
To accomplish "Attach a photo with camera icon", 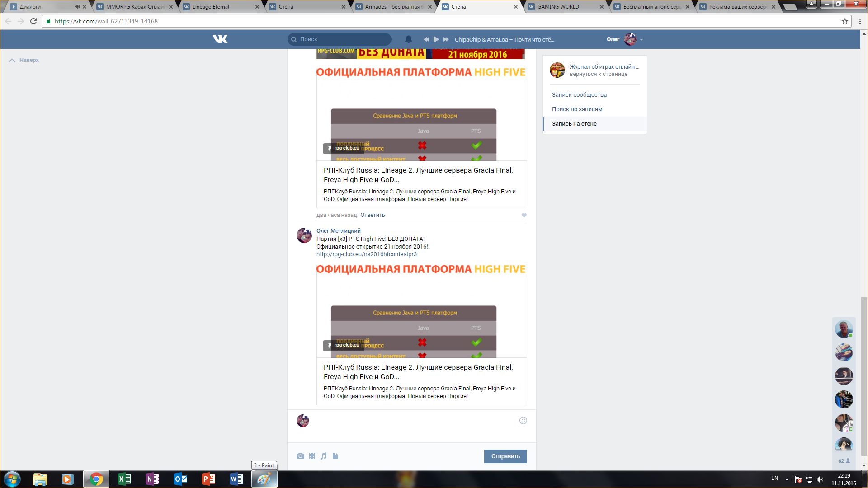I will (300, 456).
